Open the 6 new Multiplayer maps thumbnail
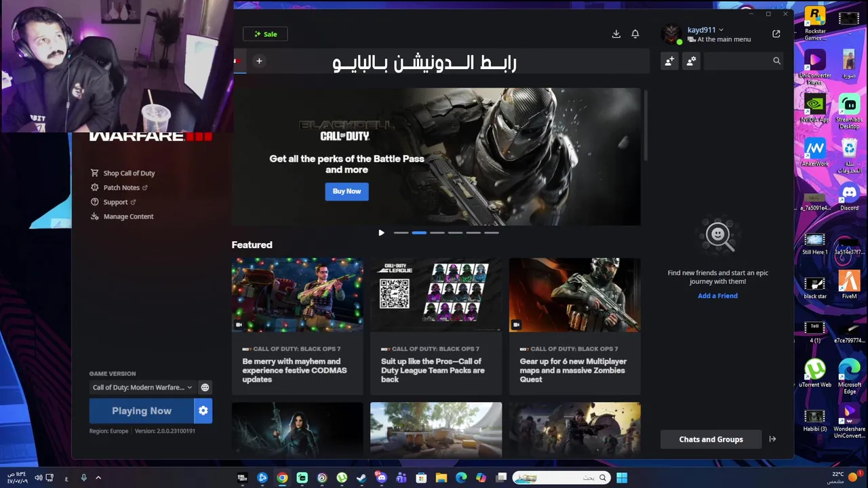The height and width of the screenshot is (488, 868). [575, 295]
